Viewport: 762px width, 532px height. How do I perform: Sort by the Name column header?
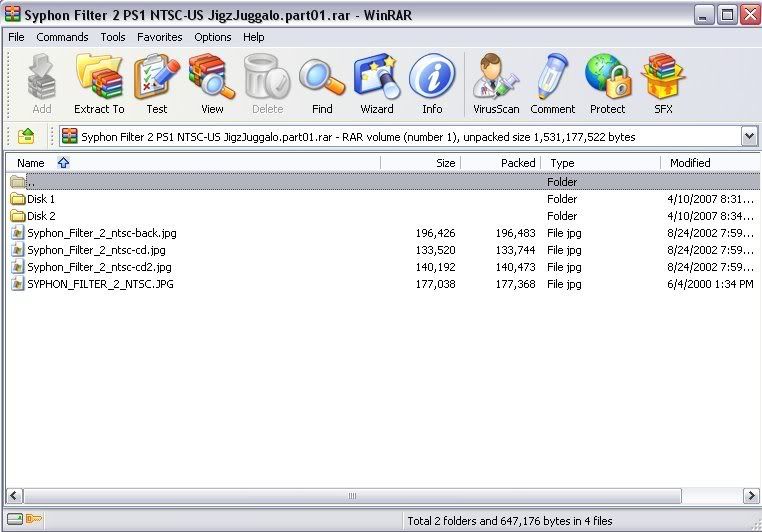tap(193, 163)
